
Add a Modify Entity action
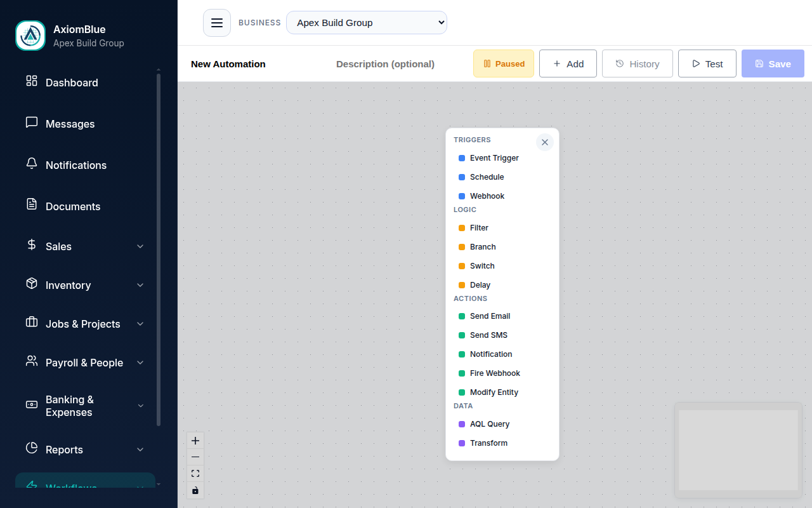click(502, 392)
